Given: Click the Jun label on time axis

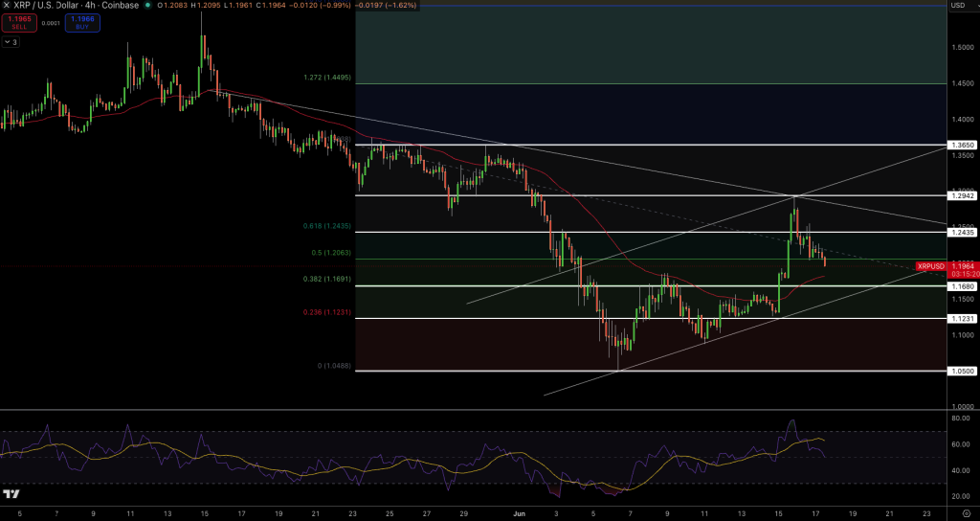Looking at the screenshot, I should click(x=520, y=514).
